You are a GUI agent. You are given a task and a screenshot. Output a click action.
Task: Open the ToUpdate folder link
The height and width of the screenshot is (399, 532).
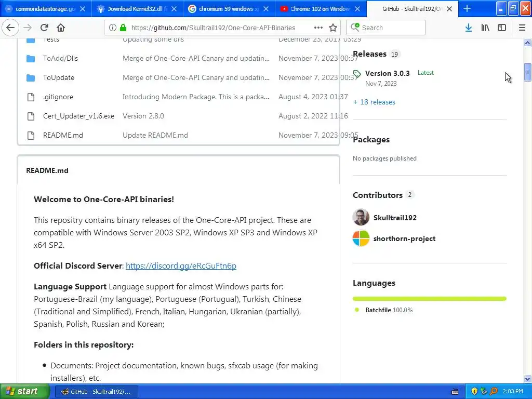point(59,78)
